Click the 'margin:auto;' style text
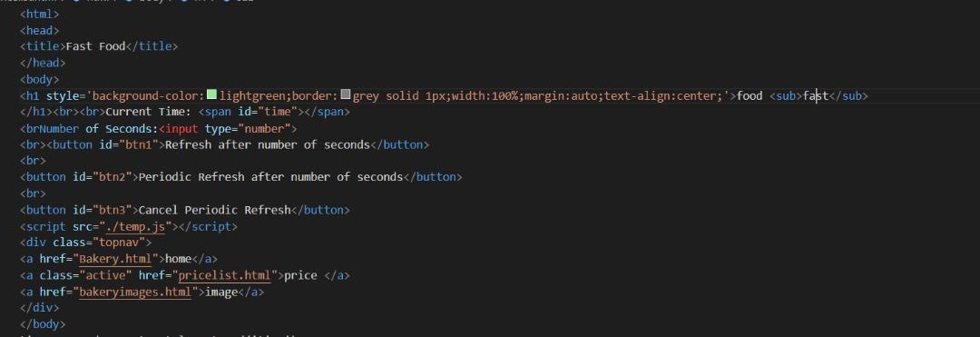980x337 pixels. coord(563,95)
